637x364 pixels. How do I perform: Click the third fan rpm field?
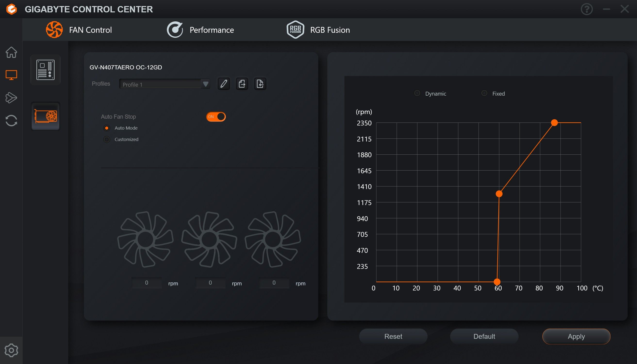point(274,283)
